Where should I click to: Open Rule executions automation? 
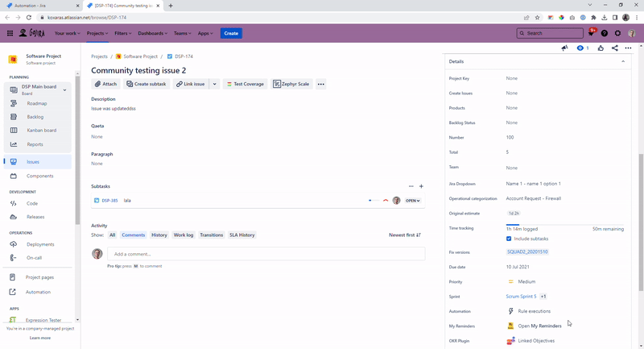coord(534,311)
